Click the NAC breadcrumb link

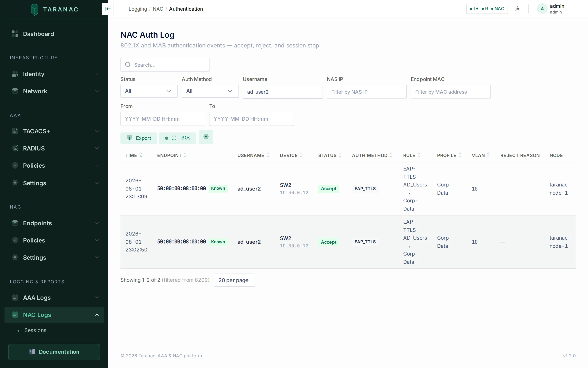158,9
